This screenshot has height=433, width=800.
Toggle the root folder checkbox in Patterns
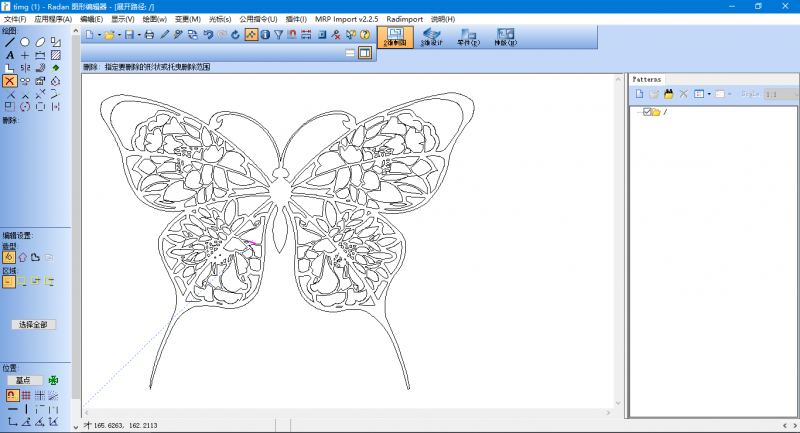coord(647,112)
